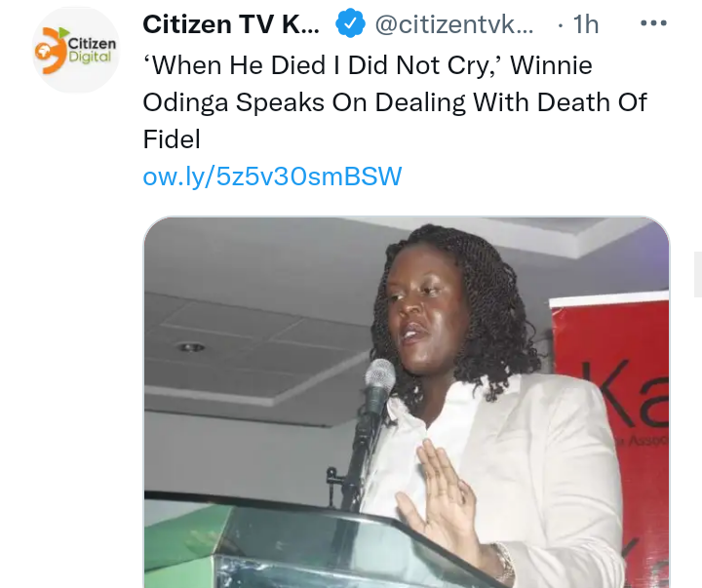Open the tweet photo of the speaker
The width and height of the screenshot is (702, 588).
406,402
